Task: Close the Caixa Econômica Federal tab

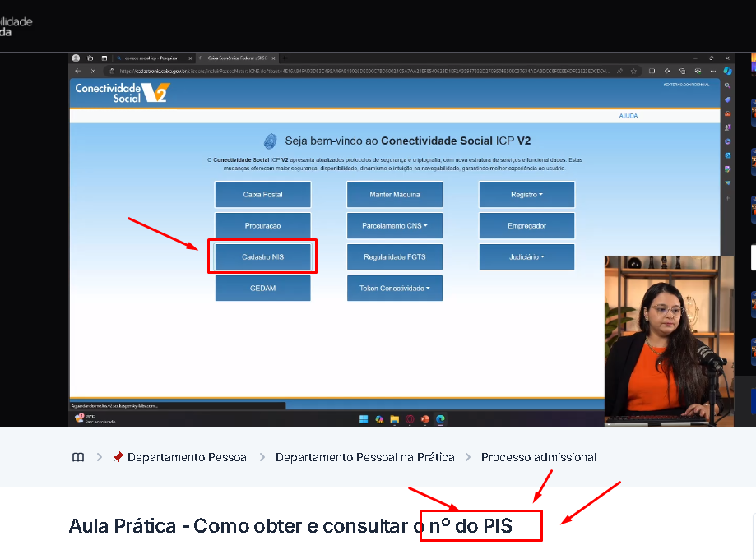Action: coord(273,58)
